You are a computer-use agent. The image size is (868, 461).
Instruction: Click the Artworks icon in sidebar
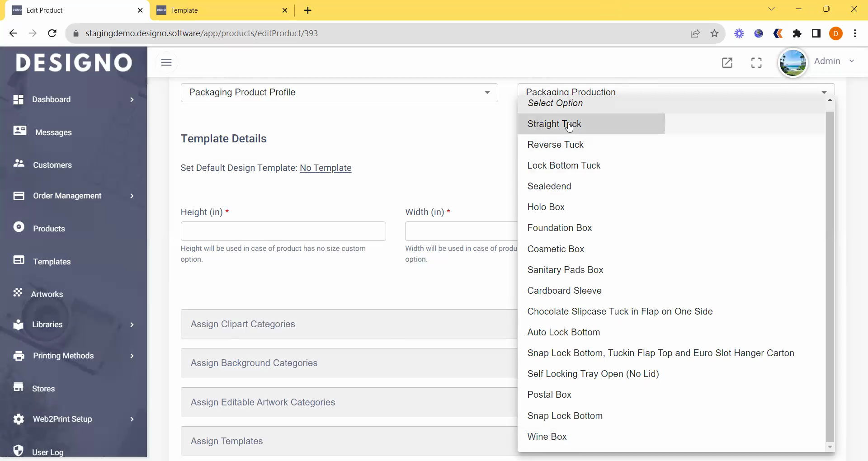[x=18, y=293]
